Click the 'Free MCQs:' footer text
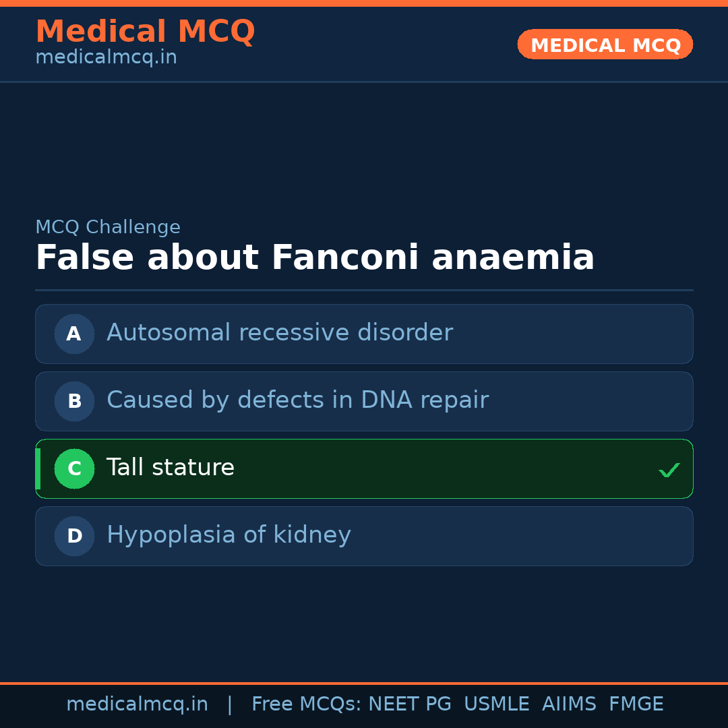 coord(307,704)
